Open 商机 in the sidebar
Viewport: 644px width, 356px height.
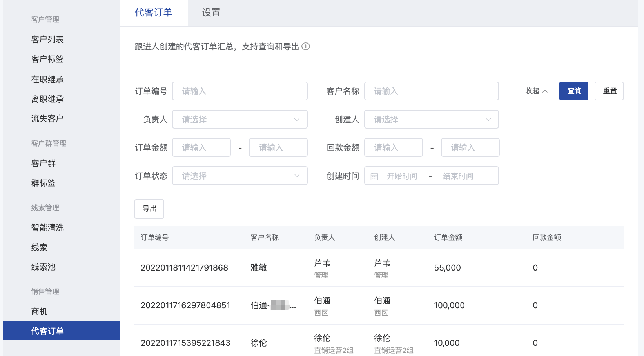point(39,311)
